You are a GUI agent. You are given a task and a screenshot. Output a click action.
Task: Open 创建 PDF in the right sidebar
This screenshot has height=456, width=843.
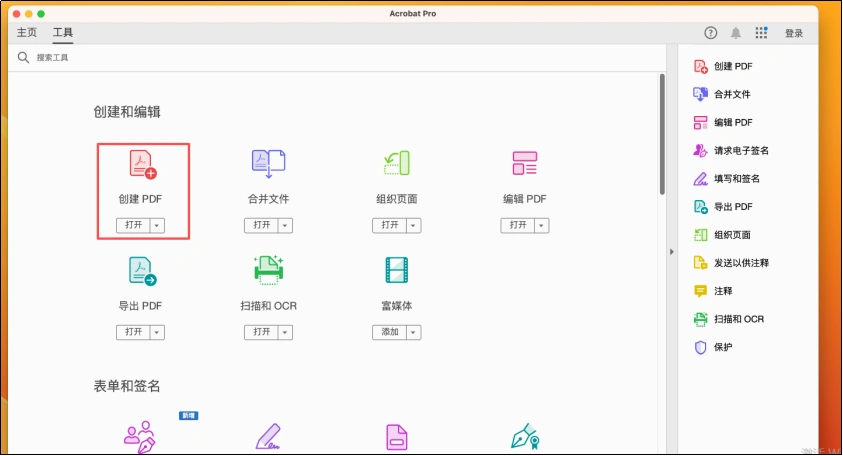tap(724, 66)
